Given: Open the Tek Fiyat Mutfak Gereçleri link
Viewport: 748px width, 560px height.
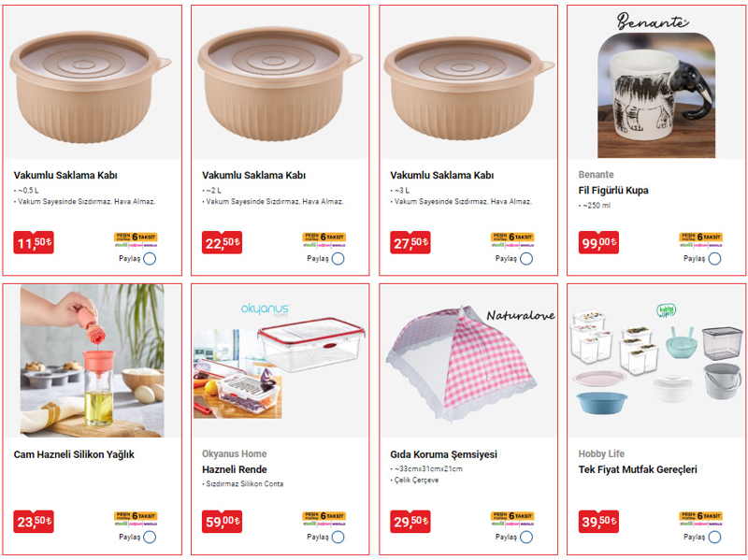Looking at the screenshot, I should pyautogui.click(x=638, y=469).
